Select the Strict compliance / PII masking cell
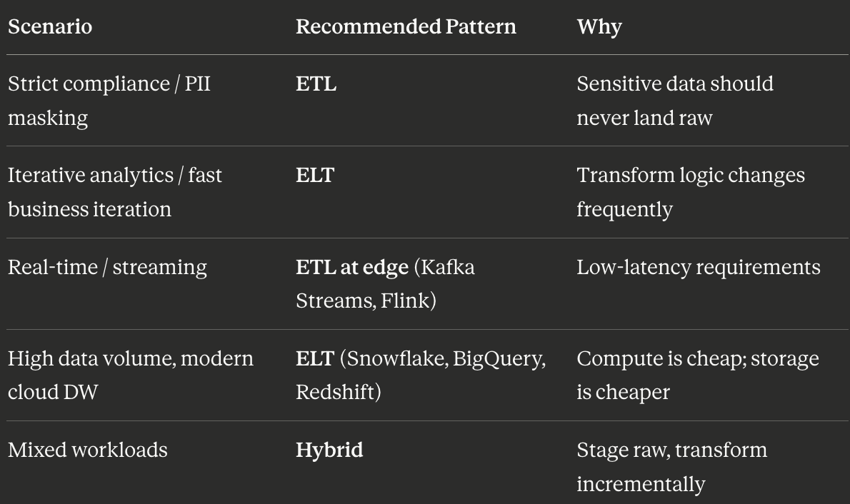 (109, 101)
